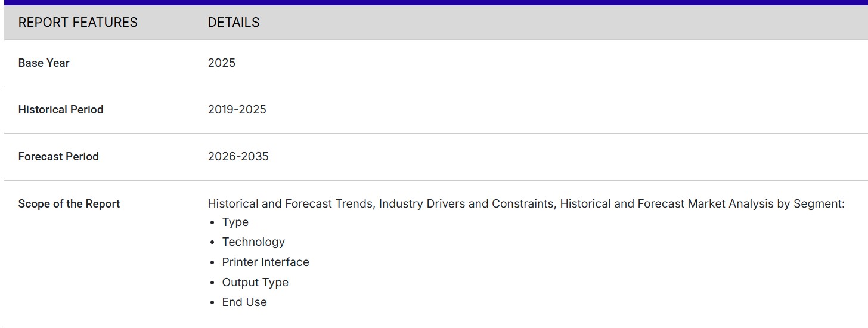Select the Historical Period row label
This screenshot has width=868, height=328.
click(x=60, y=110)
